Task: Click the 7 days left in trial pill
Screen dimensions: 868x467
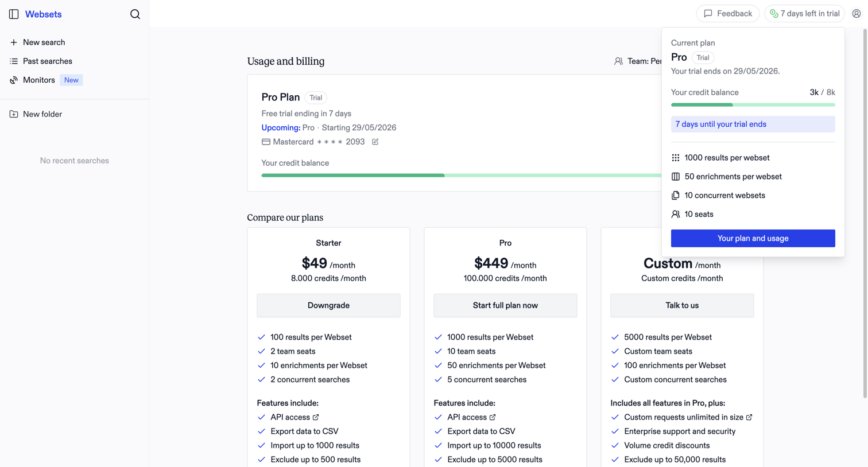Action: (x=804, y=14)
